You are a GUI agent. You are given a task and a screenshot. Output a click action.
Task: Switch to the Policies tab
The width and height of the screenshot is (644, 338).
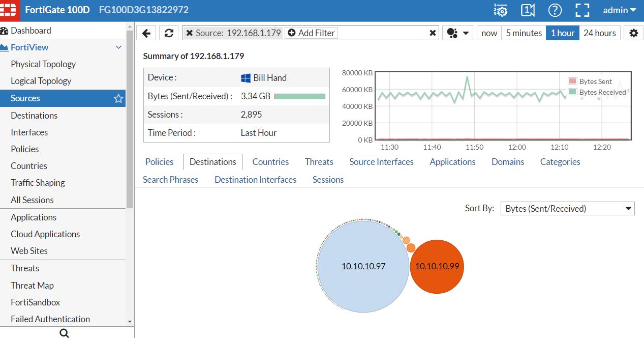click(x=159, y=162)
